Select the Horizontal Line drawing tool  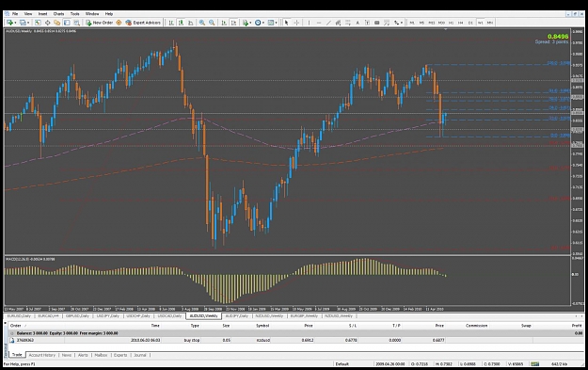tap(319, 23)
